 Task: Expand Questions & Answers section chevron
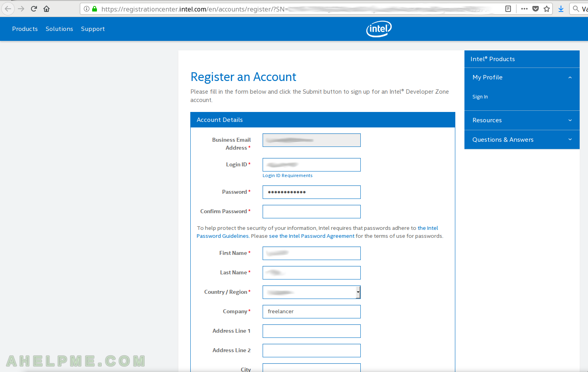pos(570,139)
